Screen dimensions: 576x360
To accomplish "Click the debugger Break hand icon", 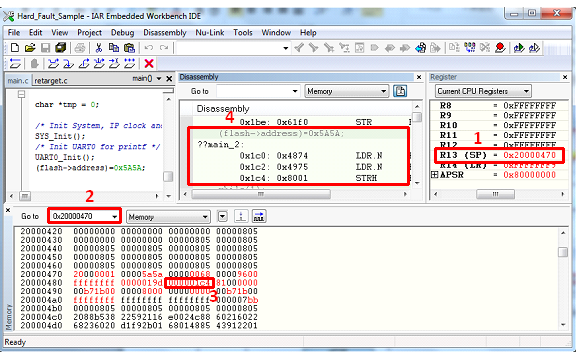I will [x=34, y=64].
